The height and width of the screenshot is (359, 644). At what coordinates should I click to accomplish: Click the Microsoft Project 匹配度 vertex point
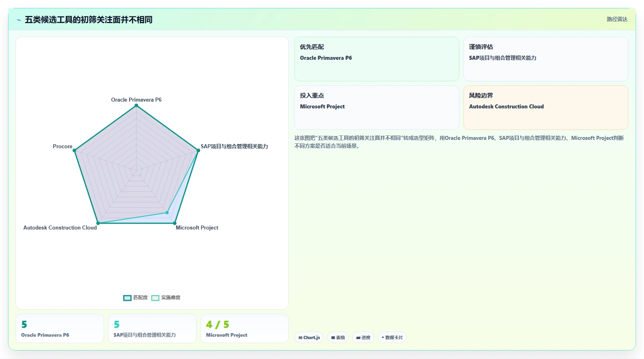tap(175, 223)
